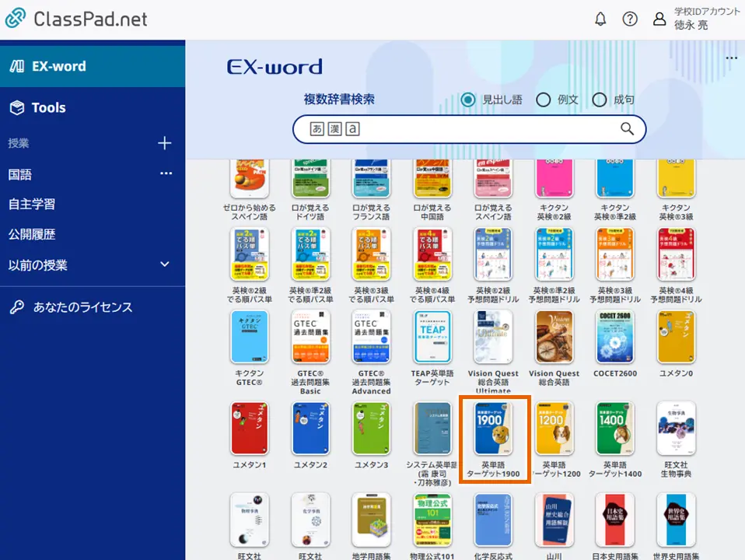Click the notification bell icon

pos(600,19)
